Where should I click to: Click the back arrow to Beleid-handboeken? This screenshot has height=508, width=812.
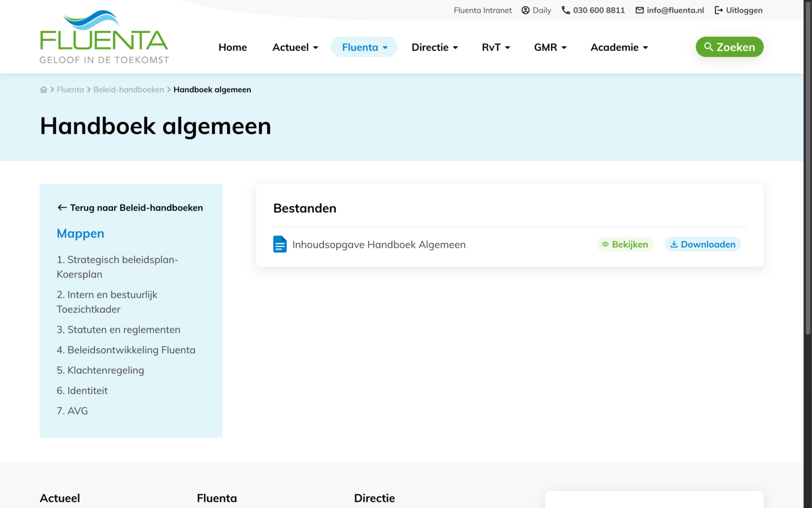pyautogui.click(x=62, y=208)
